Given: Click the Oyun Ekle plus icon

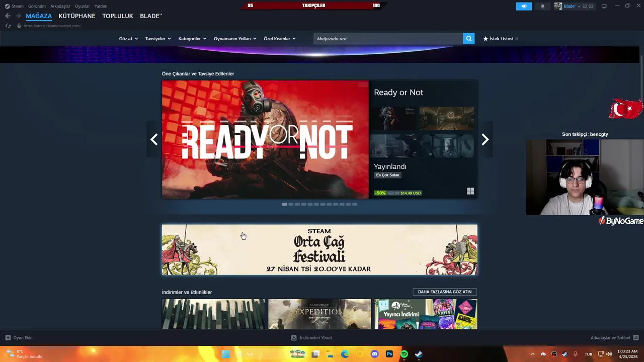Looking at the screenshot, I should (8, 338).
